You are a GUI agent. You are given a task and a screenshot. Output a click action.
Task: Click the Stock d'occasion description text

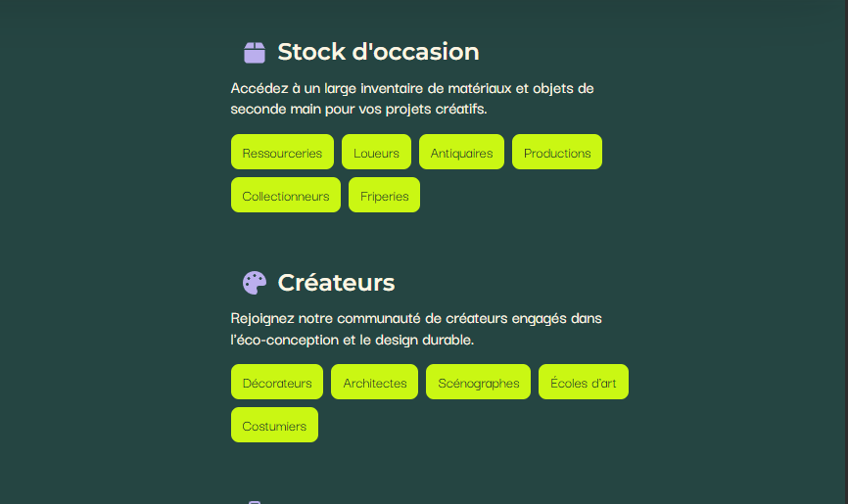coord(412,99)
